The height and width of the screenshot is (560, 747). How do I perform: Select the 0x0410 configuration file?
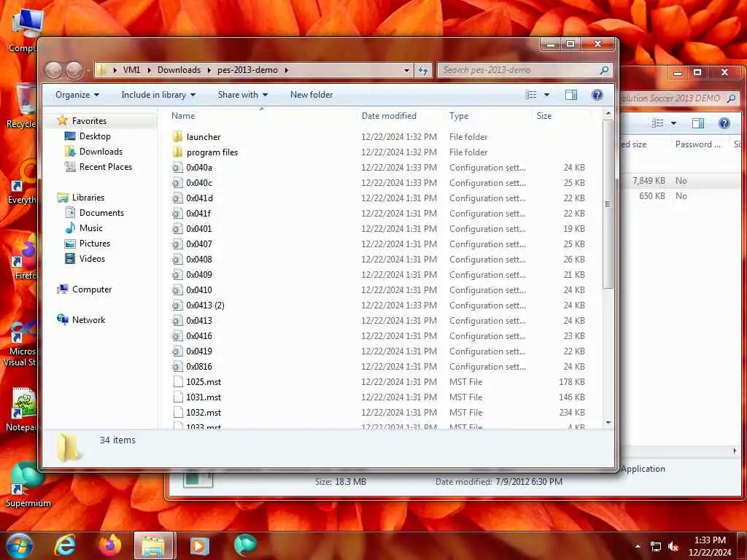(x=198, y=289)
